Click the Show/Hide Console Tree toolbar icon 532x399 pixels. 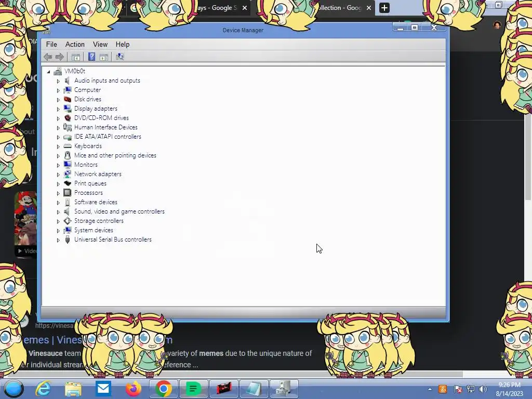[x=76, y=57]
